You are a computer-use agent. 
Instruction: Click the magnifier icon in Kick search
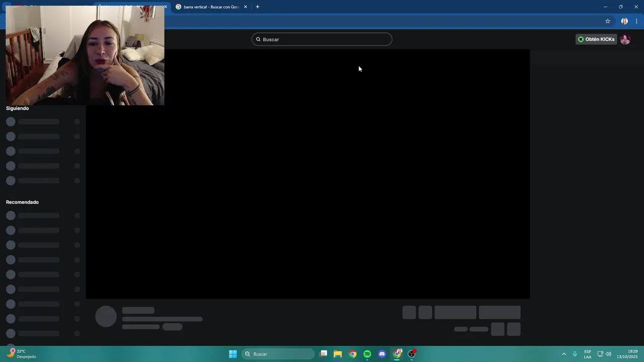point(258,39)
